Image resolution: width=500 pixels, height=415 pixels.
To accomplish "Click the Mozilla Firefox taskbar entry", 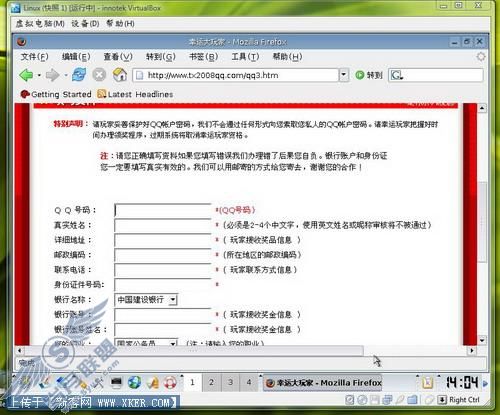I will [323, 383].
